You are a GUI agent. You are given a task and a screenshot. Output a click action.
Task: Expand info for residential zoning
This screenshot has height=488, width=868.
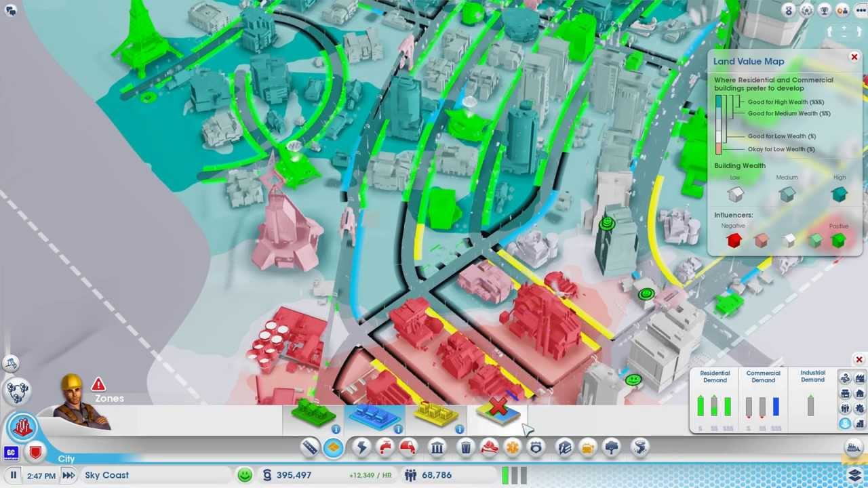coord(336,429)
